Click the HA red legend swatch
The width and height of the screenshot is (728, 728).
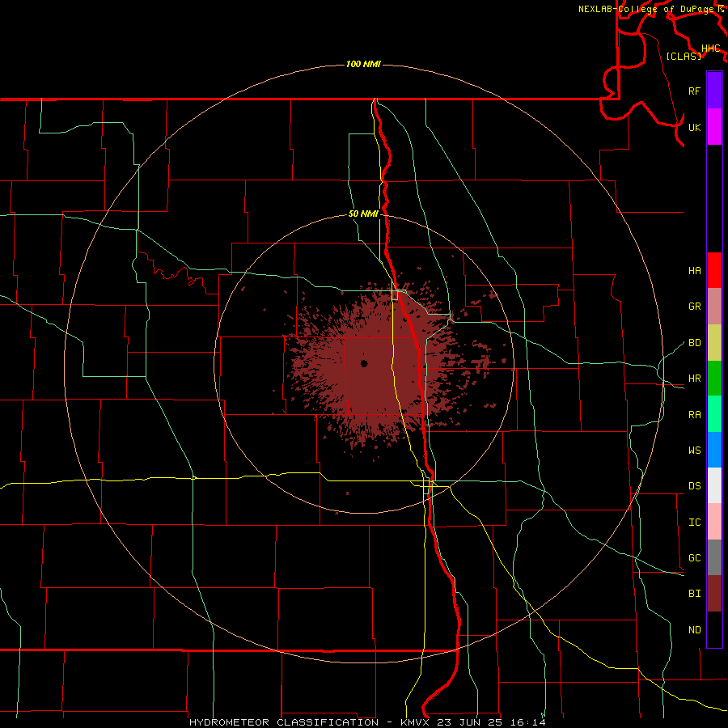(x=714, y=270)
